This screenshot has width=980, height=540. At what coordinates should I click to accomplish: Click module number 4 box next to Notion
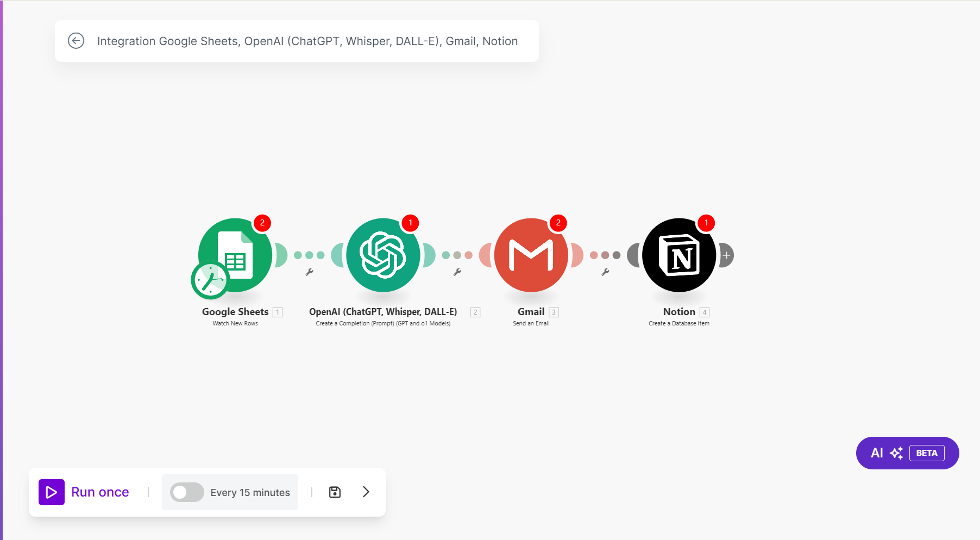click(705, 312)
